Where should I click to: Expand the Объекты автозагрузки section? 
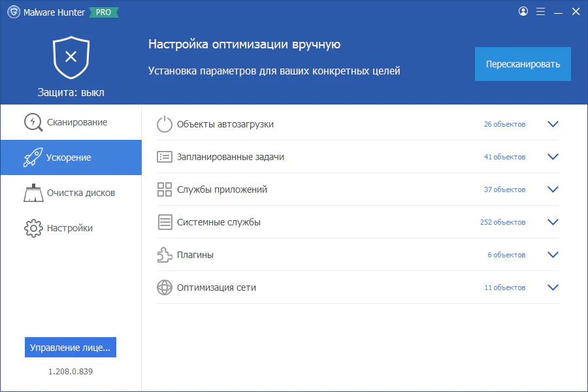[553, 123]
